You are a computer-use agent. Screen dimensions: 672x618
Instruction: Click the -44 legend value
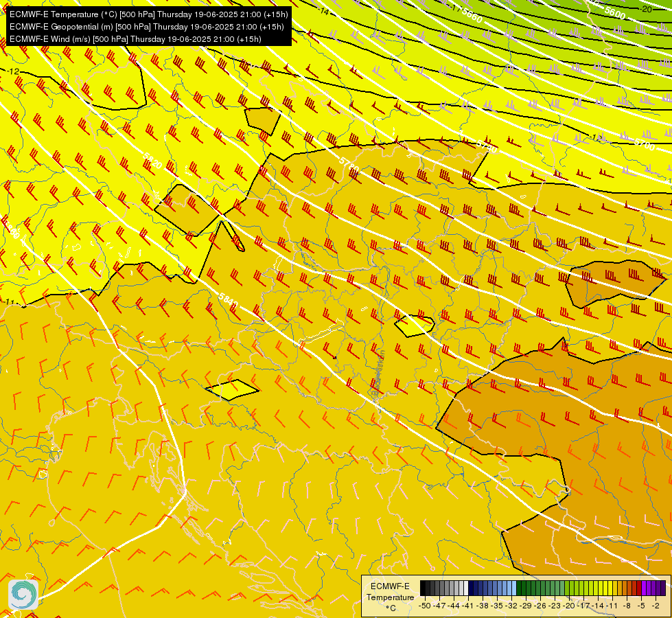coord(454,606)
